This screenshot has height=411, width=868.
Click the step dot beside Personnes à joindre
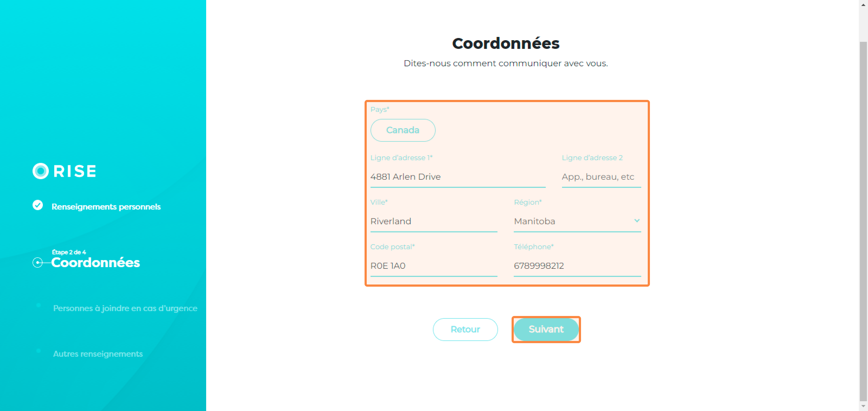[x=39, y=305]
